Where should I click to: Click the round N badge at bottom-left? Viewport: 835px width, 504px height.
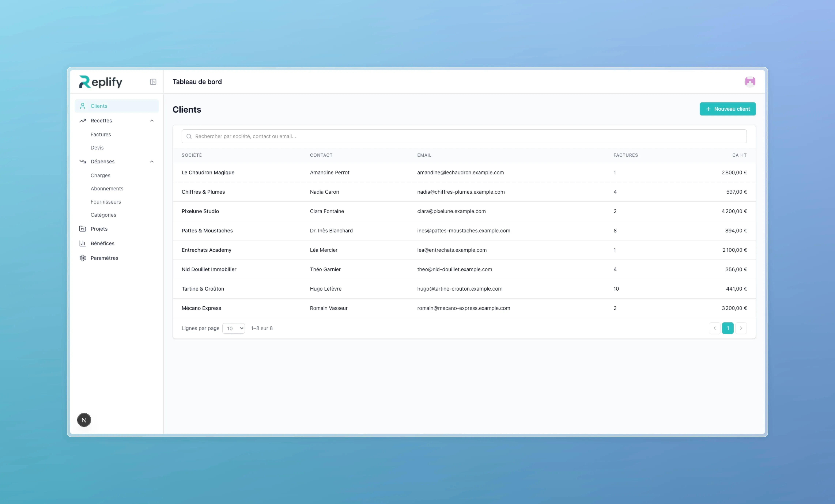pos(84,420)
